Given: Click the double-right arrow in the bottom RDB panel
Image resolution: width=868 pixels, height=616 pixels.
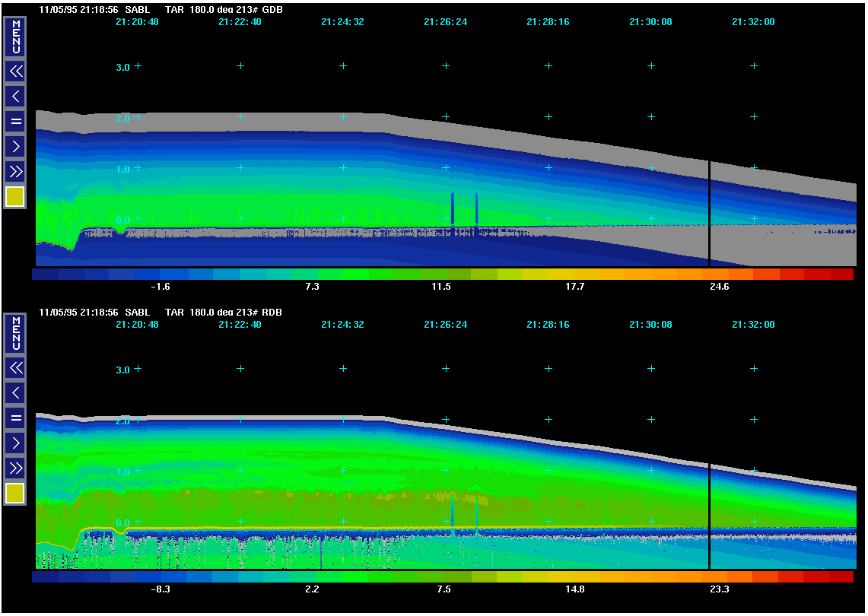Looking at the screenshot, I should click(15, 468).
